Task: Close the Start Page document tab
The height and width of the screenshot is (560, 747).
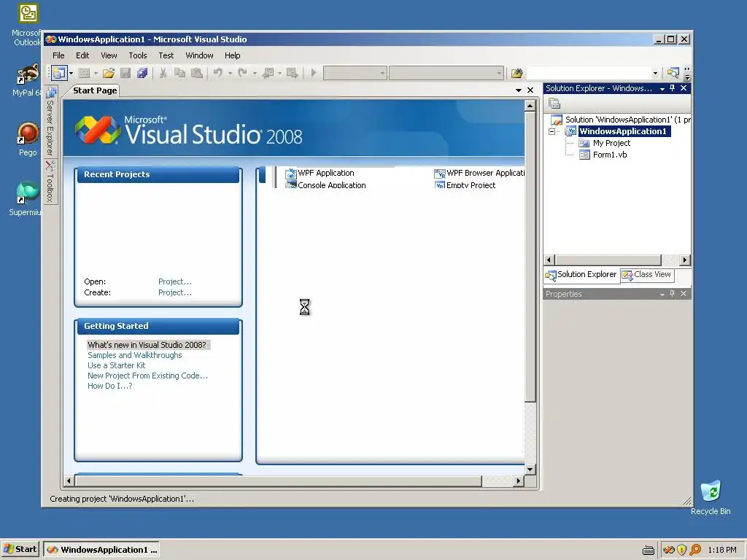Action: coord(530,90)
